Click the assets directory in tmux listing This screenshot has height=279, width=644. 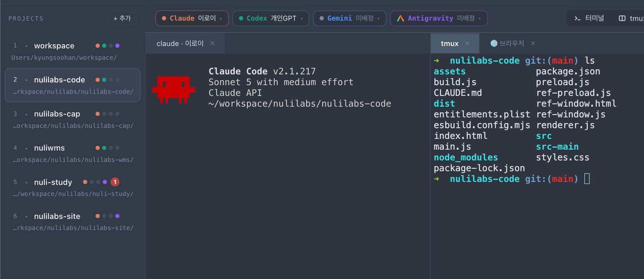tap(450, 71)
